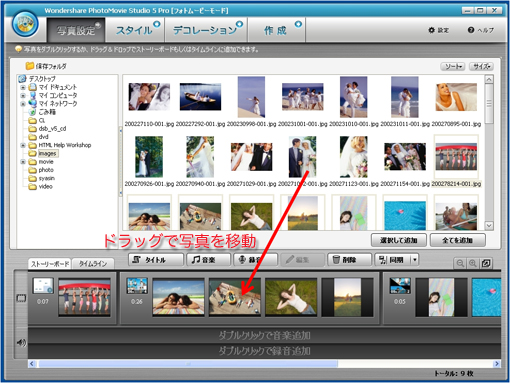
Task: Expand the movie folder node
Action: (23, 162)
